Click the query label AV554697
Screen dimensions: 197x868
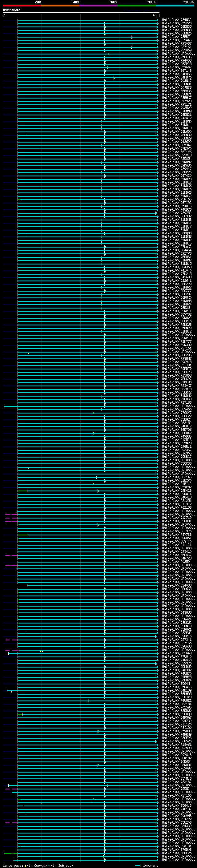pos(11,10)
